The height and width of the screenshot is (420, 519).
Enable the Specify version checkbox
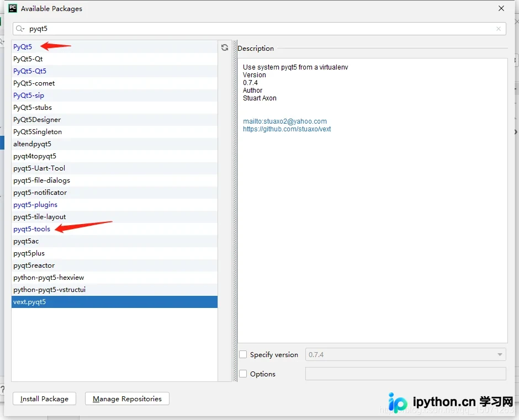coord(243,354)
